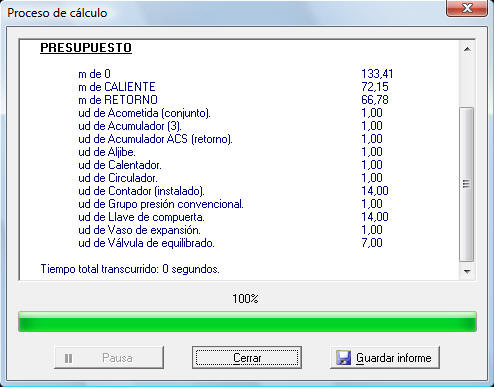This screenshot has height=387, width=494.
Task: Click the value 7,00
Action: point(372,243)
